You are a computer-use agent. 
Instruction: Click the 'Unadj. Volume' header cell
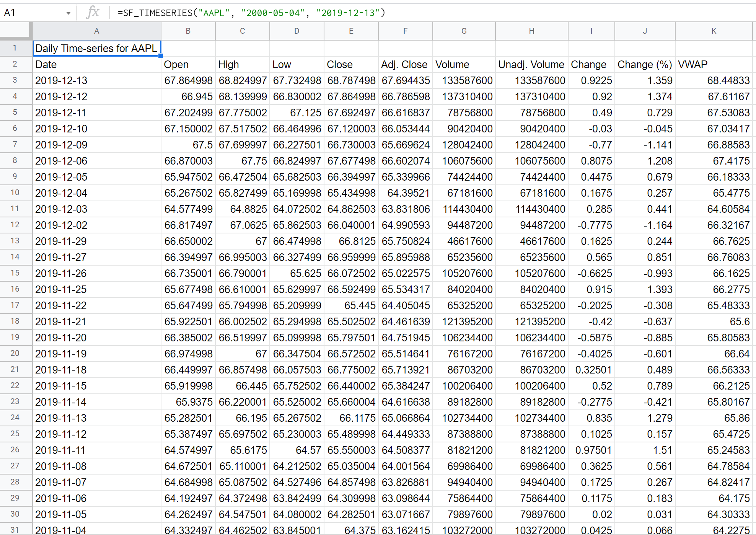[532, 65]
